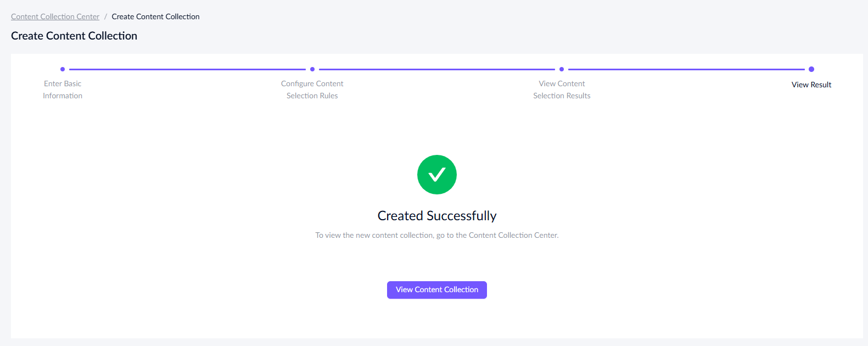Click the green success checkmark icon
Screen dimensions: 868x346
(x=437, y=175)
